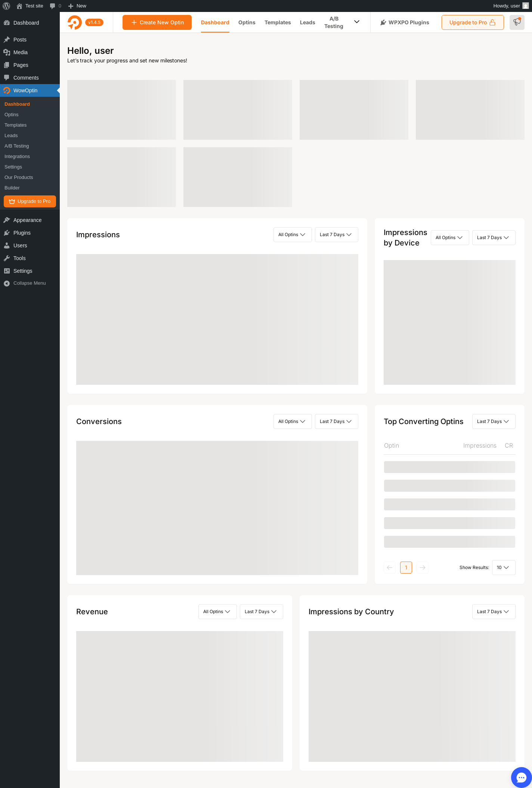Open Show Results 10 dropdown
This screenshot has height=788, width=532.
[504, 568]
